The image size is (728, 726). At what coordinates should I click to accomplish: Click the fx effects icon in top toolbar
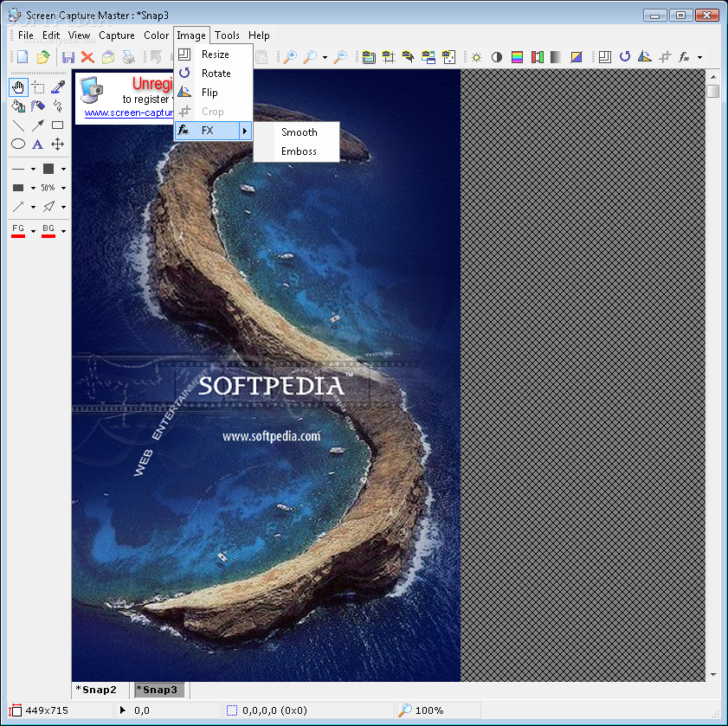click(x=684, y=57)
